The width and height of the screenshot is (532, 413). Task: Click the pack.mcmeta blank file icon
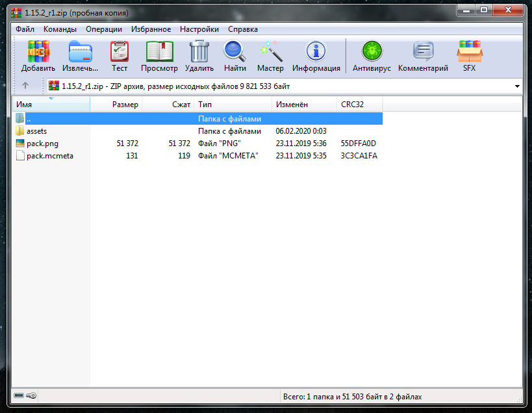click(x=20, y=156)
